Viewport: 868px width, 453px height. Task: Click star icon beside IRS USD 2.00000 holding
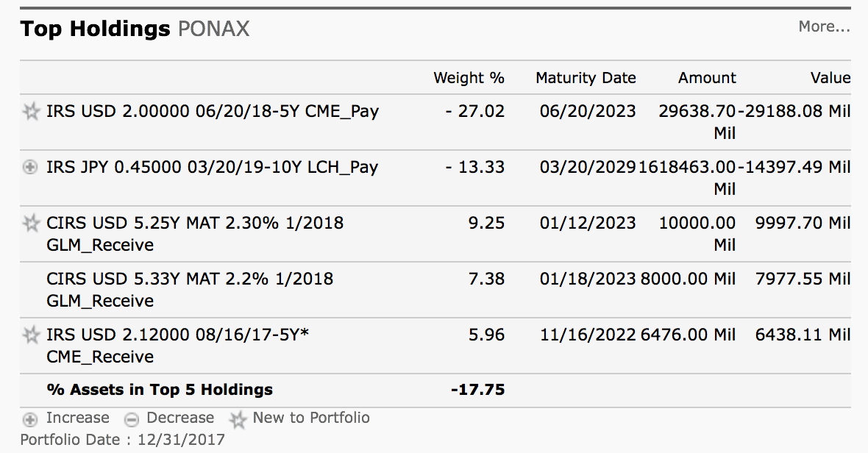click(31, 111)
